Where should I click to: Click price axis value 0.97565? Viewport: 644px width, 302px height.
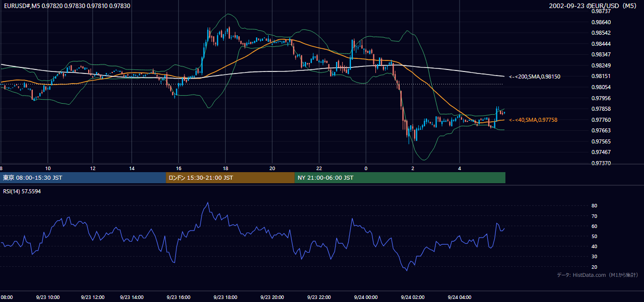[601, 141]
